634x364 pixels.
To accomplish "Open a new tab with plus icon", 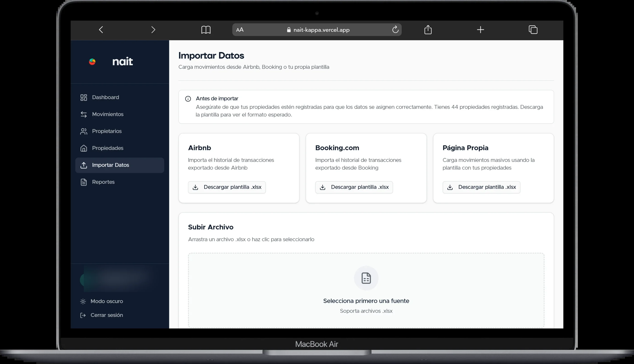I will [480, 30].
